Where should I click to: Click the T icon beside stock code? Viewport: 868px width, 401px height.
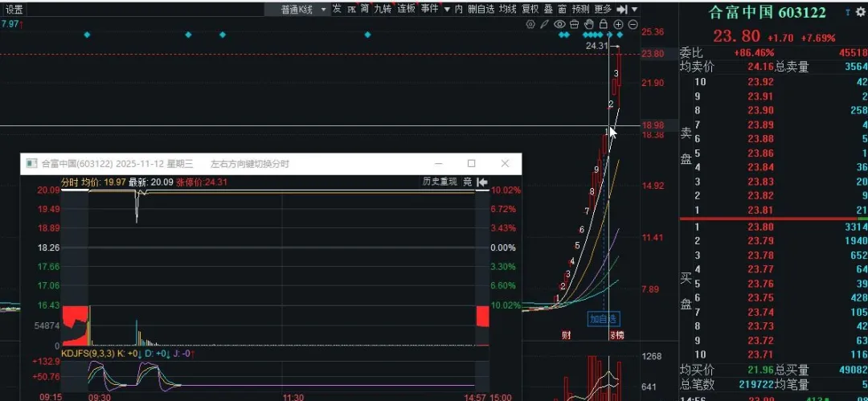pos(848,12)
